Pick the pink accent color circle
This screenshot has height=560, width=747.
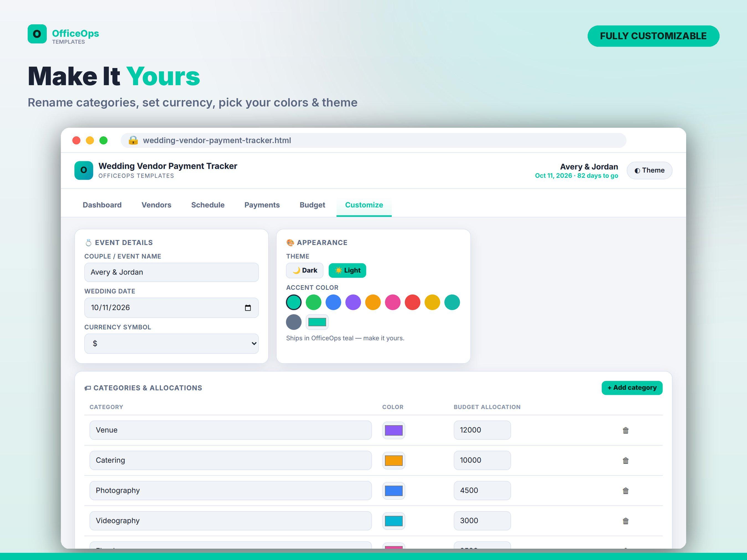click(x=393, y=302)
